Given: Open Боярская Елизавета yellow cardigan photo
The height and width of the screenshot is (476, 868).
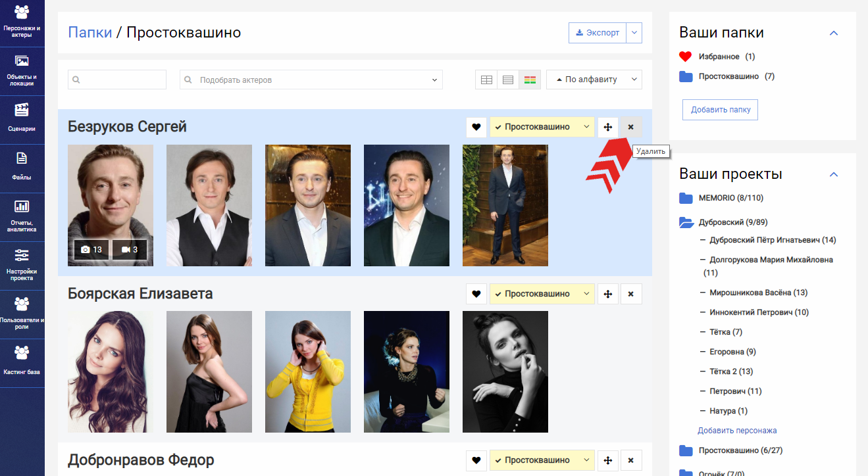Looking at the screenshot, I should [x=308, y=372].
